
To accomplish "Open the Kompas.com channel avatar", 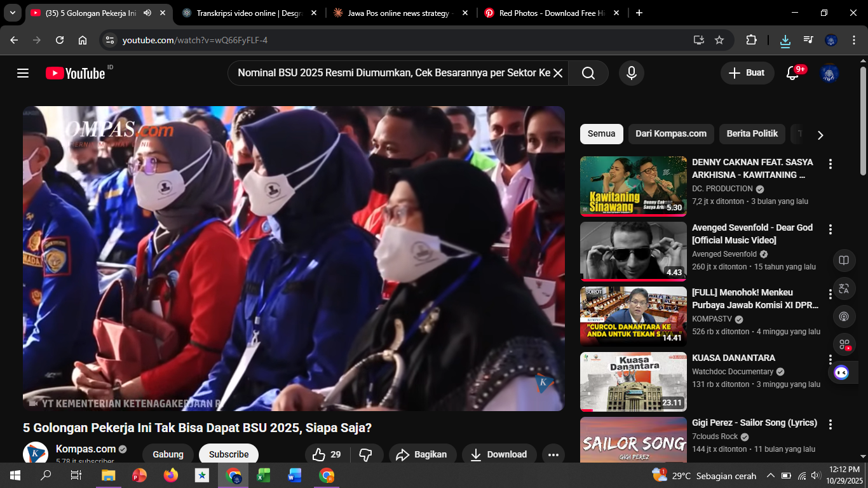I will click(36, 452).
